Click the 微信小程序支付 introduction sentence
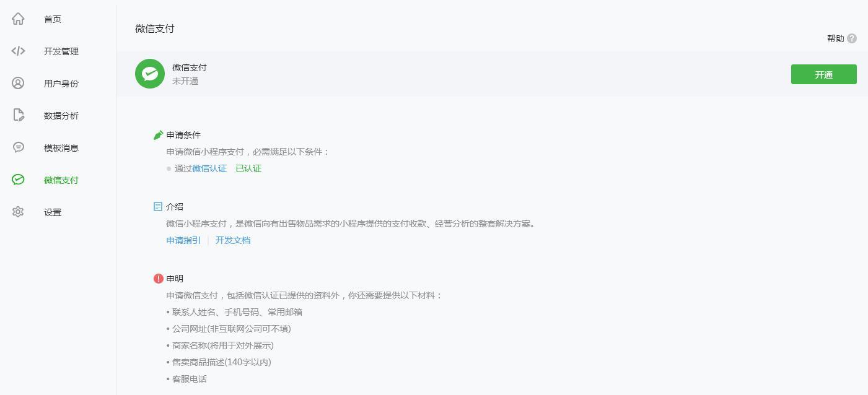 (351, 224)
